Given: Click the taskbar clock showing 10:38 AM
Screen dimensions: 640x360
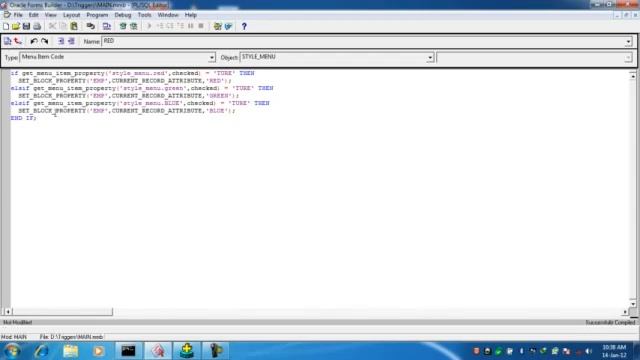Looking at the screenshot, I should coord(614,351).
